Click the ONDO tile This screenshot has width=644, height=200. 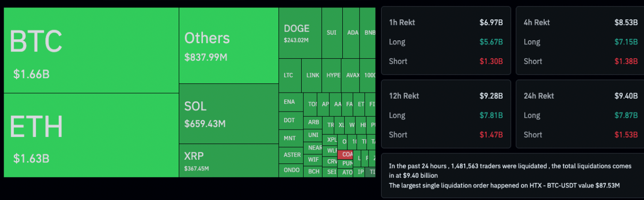[x=292, y=170]
